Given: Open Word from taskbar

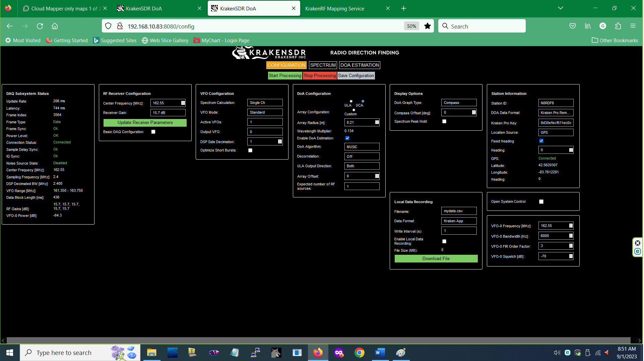Looking at the screenshot, I should click(x=380, y=353).
